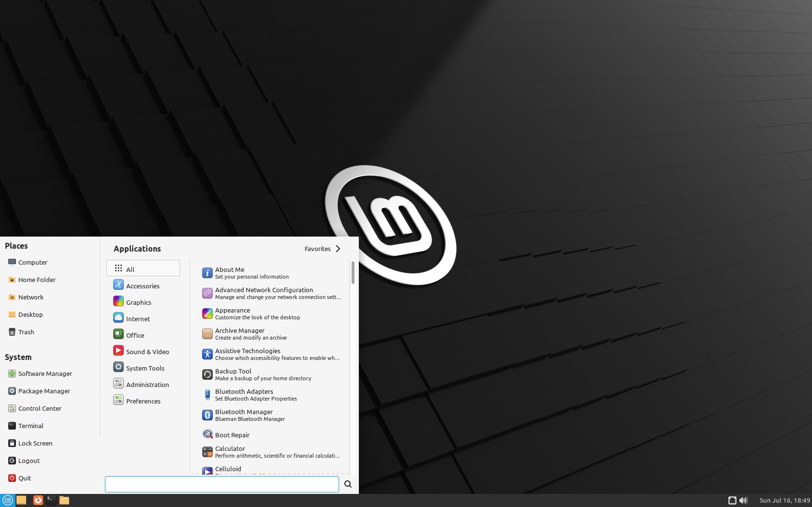
Task: Click the Quit entry
Action: [x=20, y=478]
